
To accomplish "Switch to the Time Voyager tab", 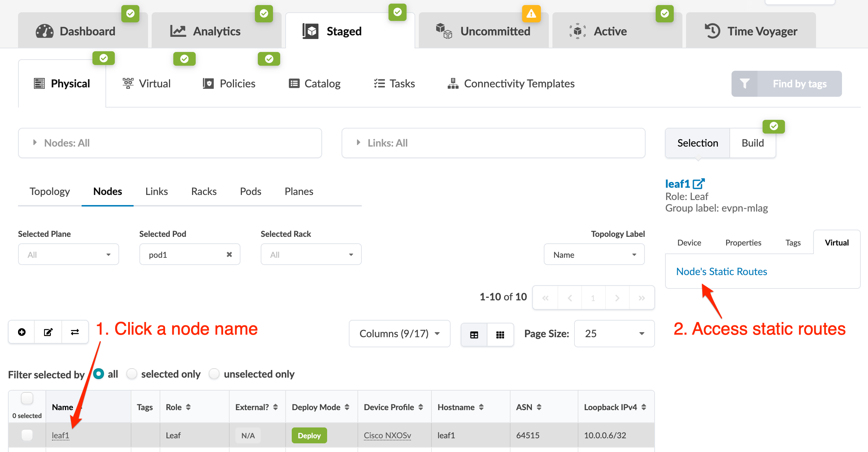I will (x=751, y=31).
